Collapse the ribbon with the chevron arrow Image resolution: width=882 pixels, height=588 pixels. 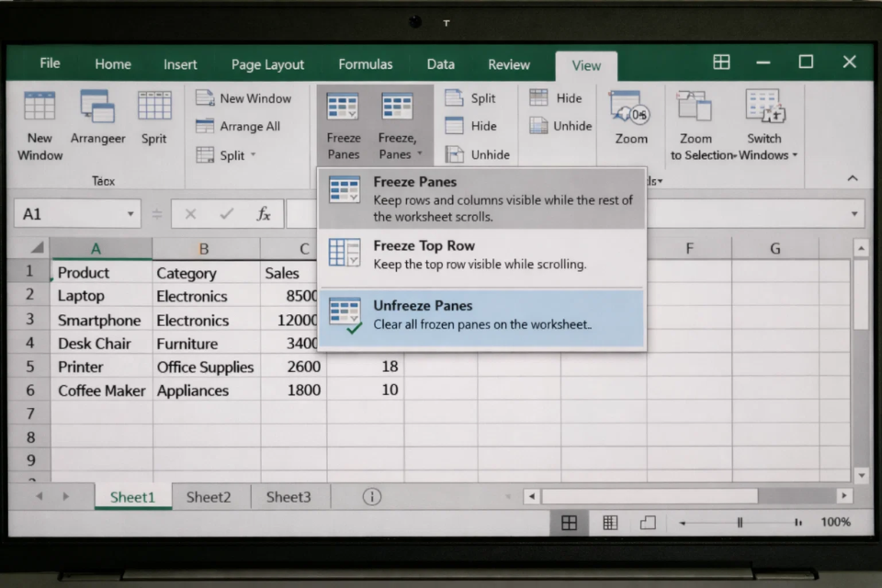(x=853, y=178)
